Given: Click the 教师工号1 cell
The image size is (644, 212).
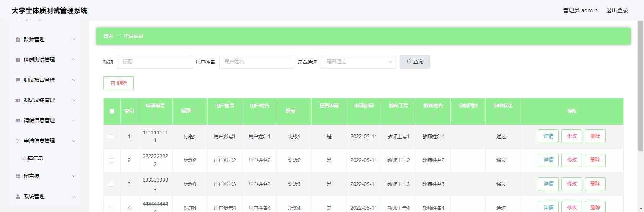Looking at the screenshot, I should (x=398, y=136).
